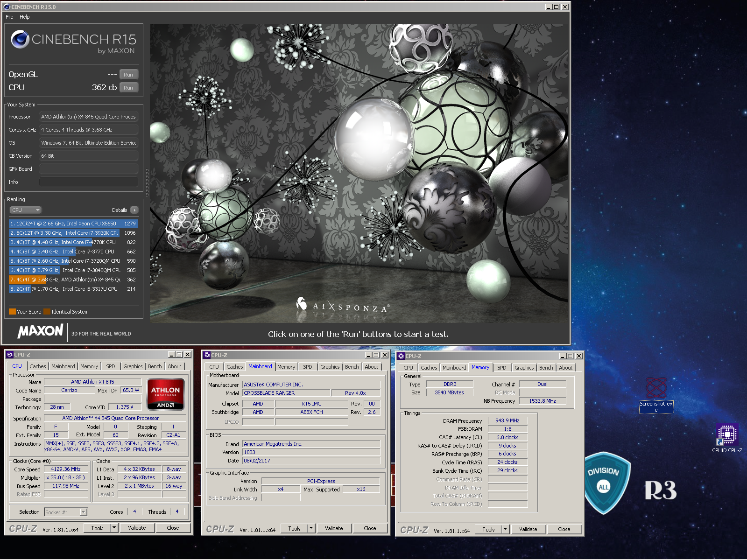747x560 pixels.
Task: Click the MAXON logo at bottom
Action: click(40, 331)
